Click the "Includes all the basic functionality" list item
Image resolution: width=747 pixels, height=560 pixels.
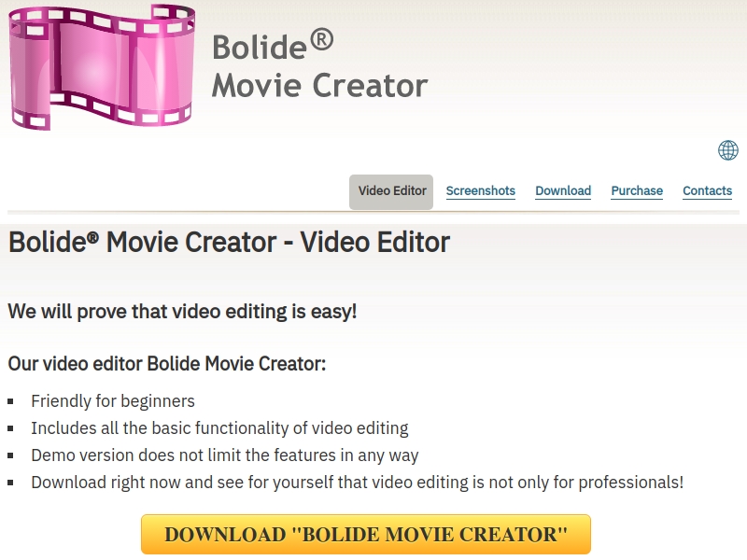(x=219, y=428)
